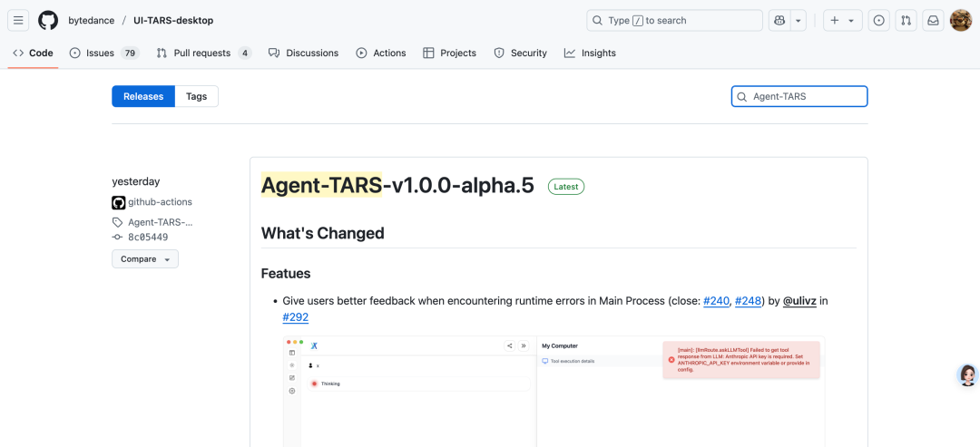The width and height of the screenshot is (980, 447).
Task: Switch to the Actions tab
Action: click(x=380, y=53)
